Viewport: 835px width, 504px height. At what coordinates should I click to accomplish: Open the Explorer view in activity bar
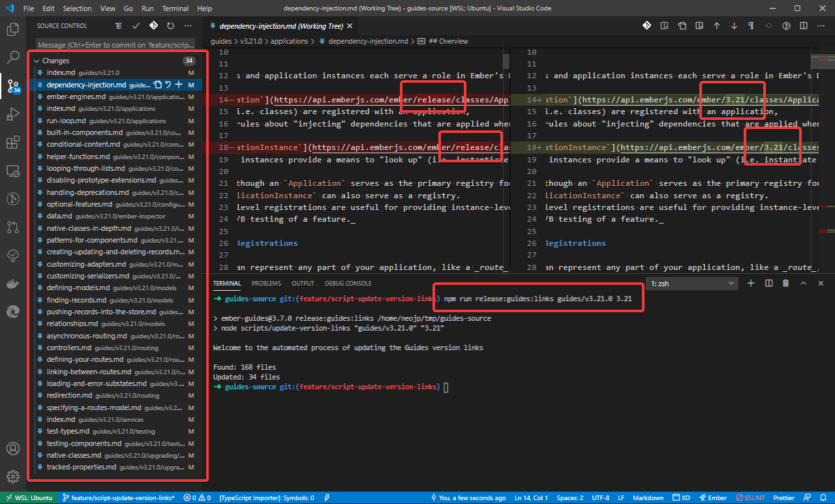click(x=12, y=29)
